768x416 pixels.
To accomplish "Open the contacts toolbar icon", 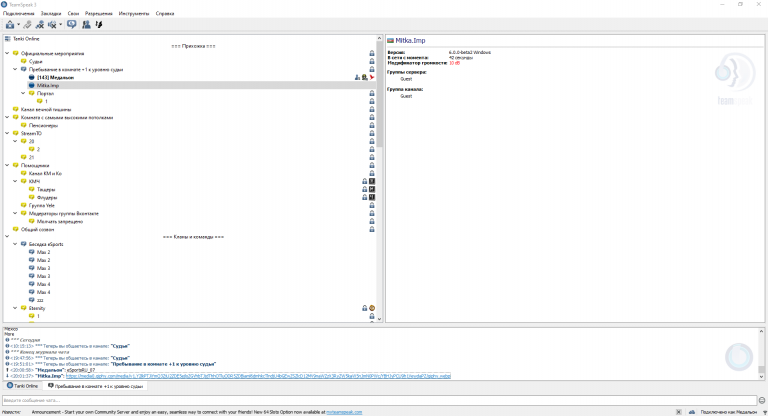I will [86, 24].
